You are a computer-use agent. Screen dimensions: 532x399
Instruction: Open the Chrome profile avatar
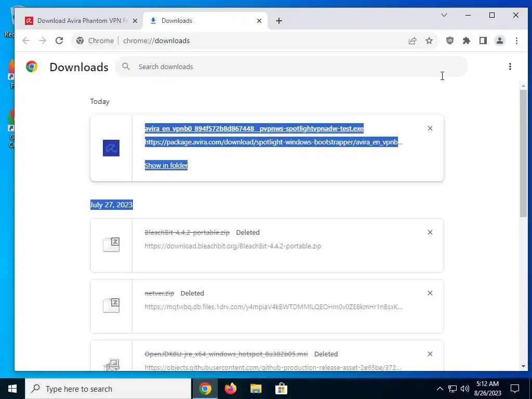[500, 41]
